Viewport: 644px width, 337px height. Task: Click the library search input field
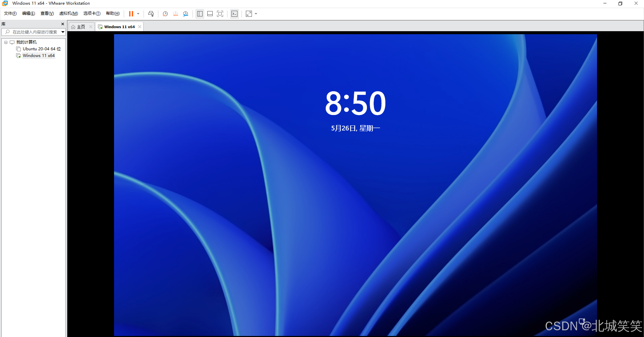click(x=32, y=32)
